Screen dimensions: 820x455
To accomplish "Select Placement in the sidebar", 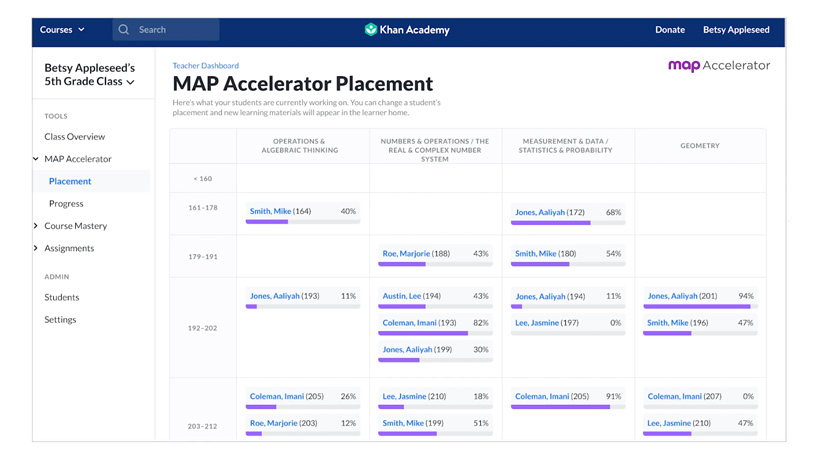I will click(70, 181).
